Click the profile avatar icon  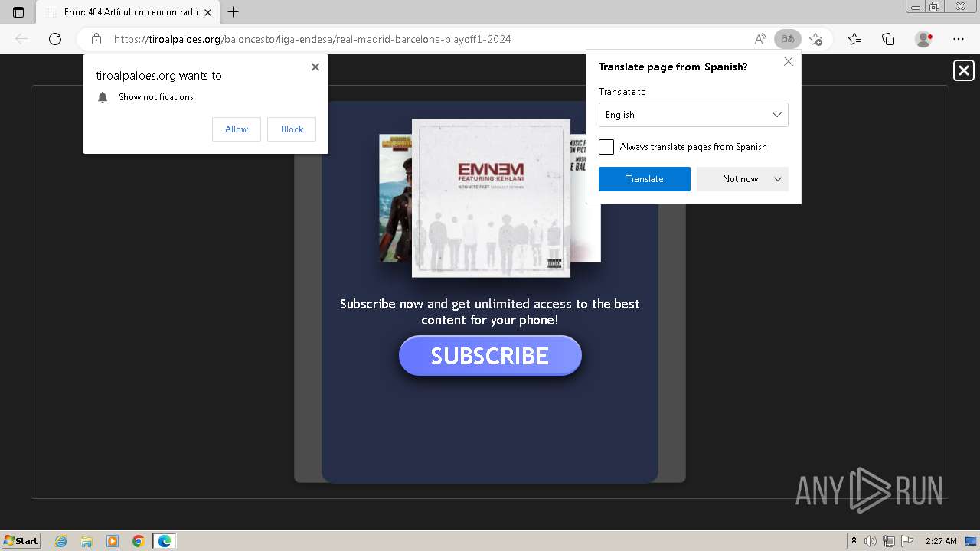pyautogui.click(x=924, y=39)
